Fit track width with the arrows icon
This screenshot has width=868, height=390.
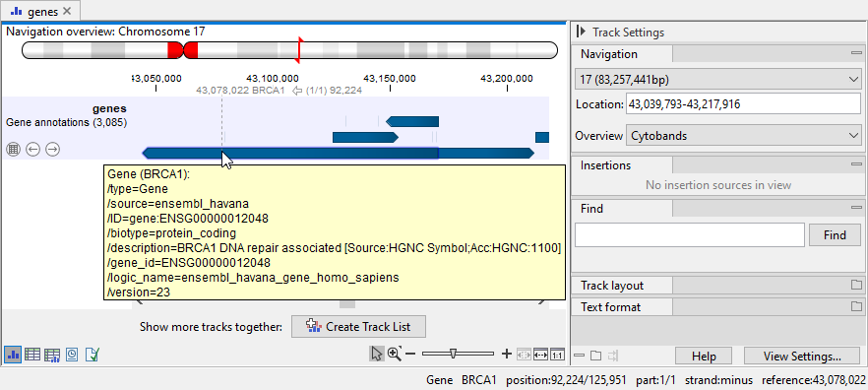(x=540, y=355)
